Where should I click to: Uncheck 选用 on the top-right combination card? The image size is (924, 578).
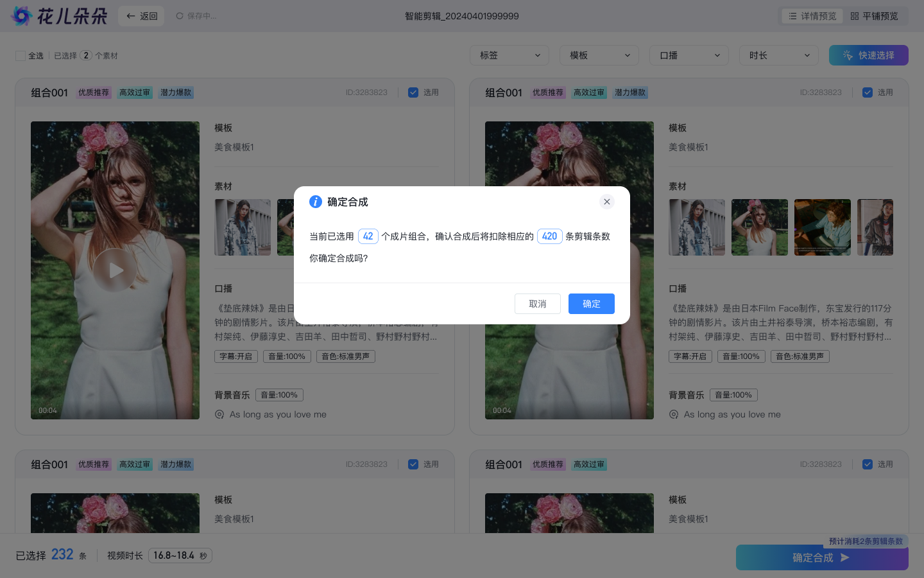click(868, 92)
